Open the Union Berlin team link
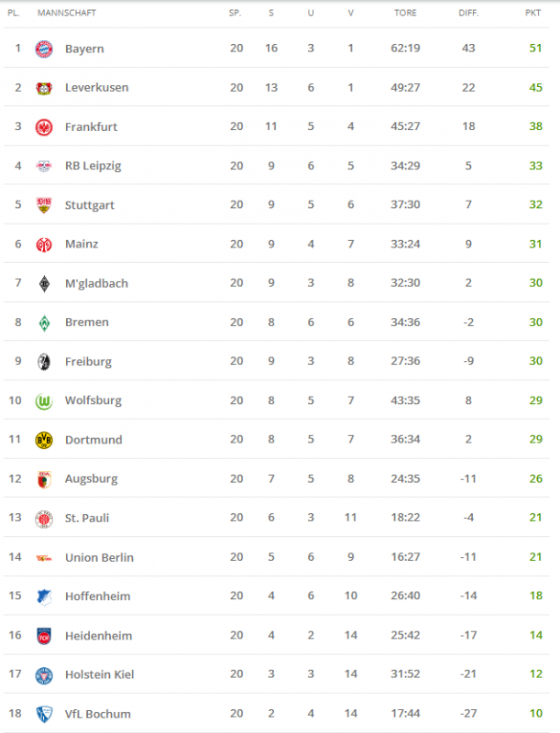560x733 pixels. 99,557
